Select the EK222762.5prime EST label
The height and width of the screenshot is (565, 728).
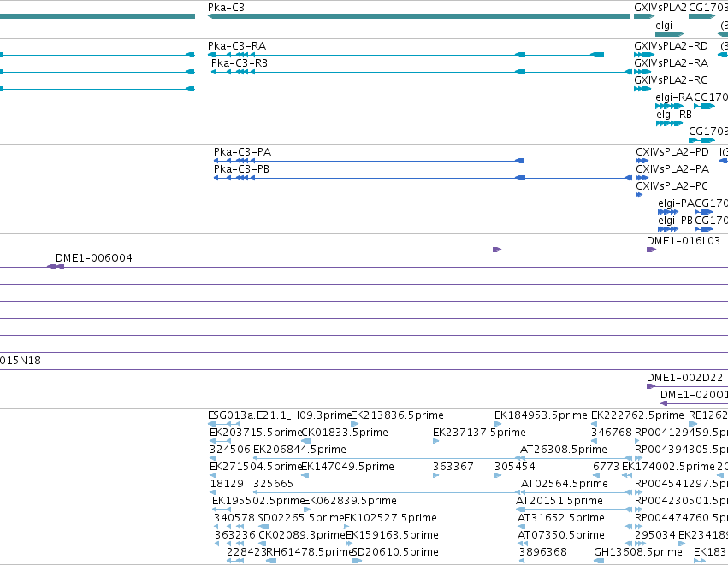[x=637, y=415]
